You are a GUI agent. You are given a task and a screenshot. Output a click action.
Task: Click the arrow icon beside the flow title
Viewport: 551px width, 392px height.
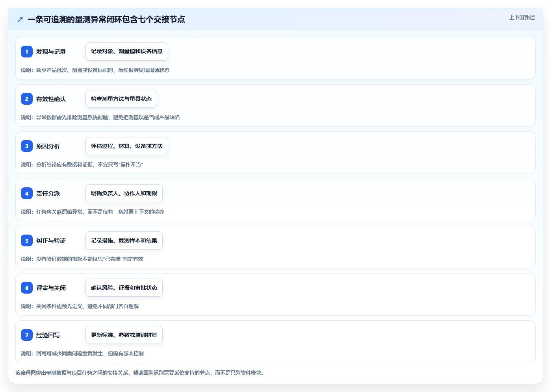pyautogui.click(x=20, y=19)
